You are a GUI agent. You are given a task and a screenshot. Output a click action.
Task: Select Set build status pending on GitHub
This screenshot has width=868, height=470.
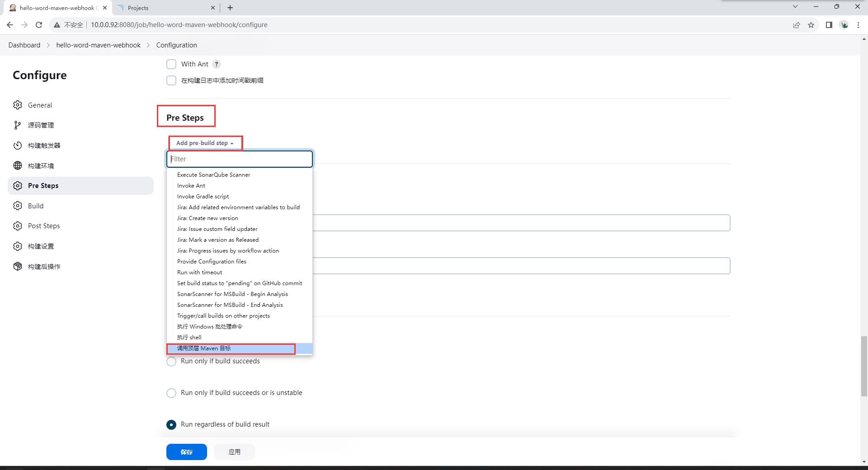click(x=240, y=283)
